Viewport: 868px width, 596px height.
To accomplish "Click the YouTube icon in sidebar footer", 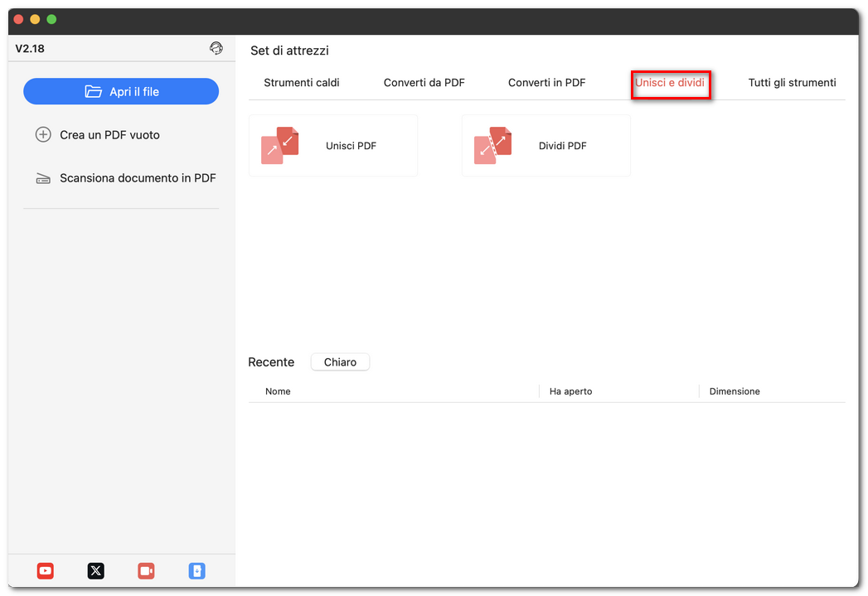I will click(x=46, y=570).
